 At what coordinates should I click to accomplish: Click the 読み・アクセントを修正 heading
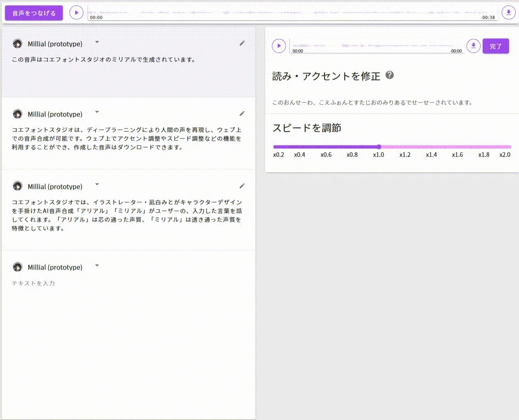(x=326, y=76)
